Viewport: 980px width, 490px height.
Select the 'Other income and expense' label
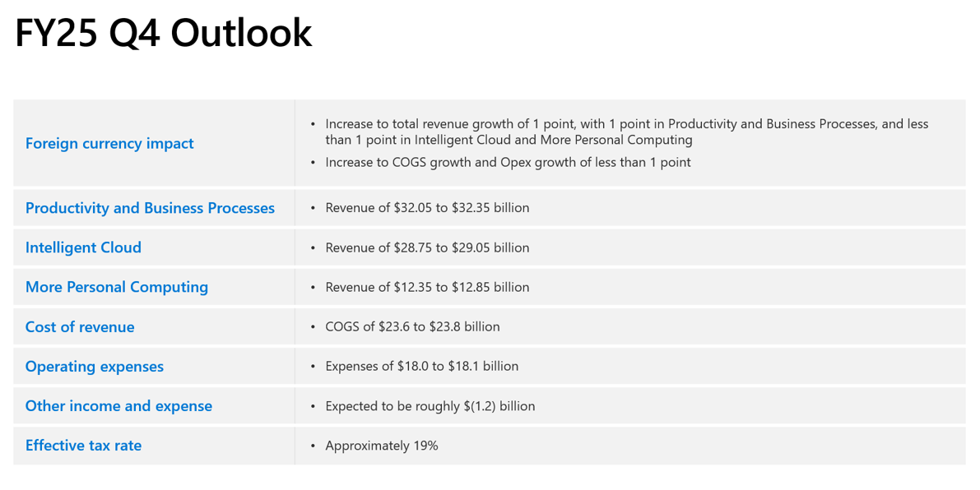[x=118, y=406]
